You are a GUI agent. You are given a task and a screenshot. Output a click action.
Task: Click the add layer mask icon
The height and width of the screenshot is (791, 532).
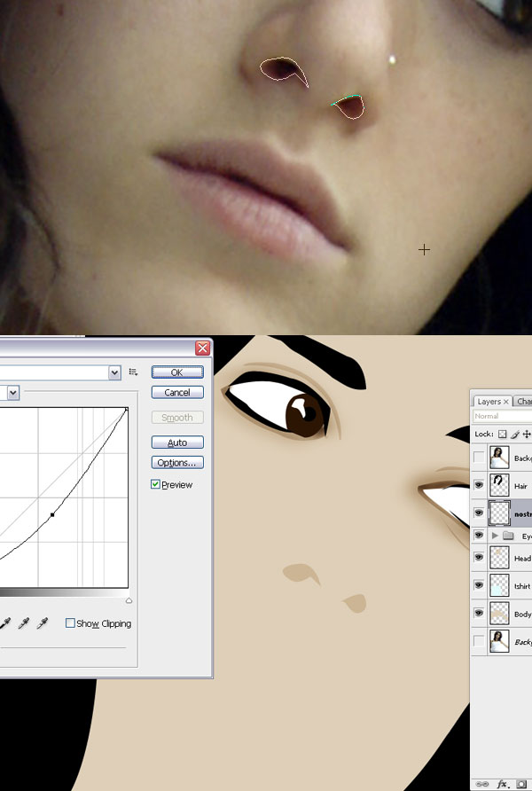pos(522,785)
